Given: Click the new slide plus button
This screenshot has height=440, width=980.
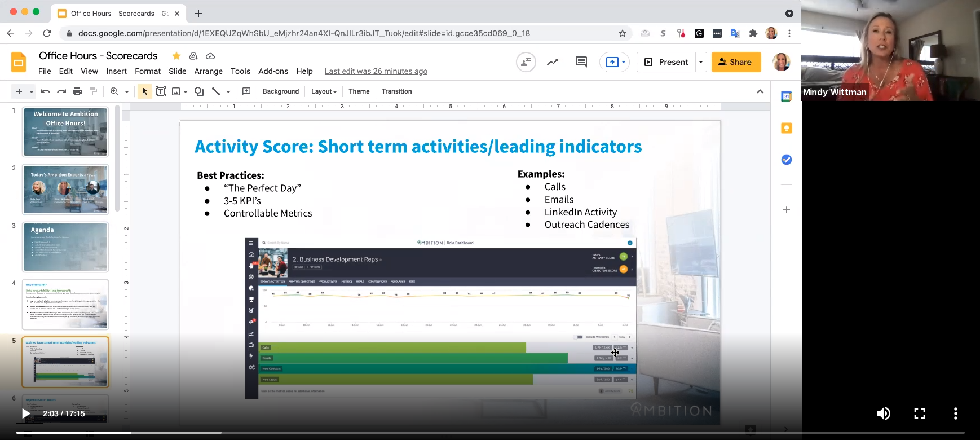Looking at the screenshot, I should 19,91.
